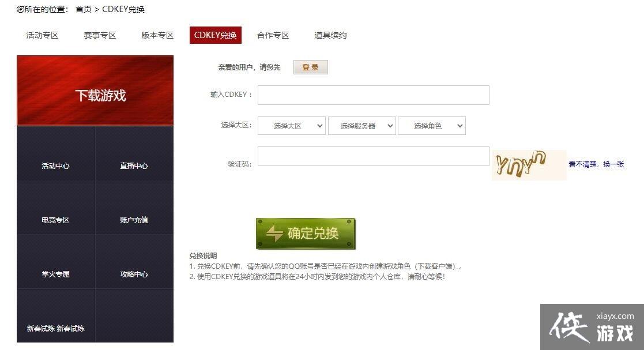Expand the 选择角色 dropdown
The width and height of the screenshot is (644, 350).
pos(432,126)
